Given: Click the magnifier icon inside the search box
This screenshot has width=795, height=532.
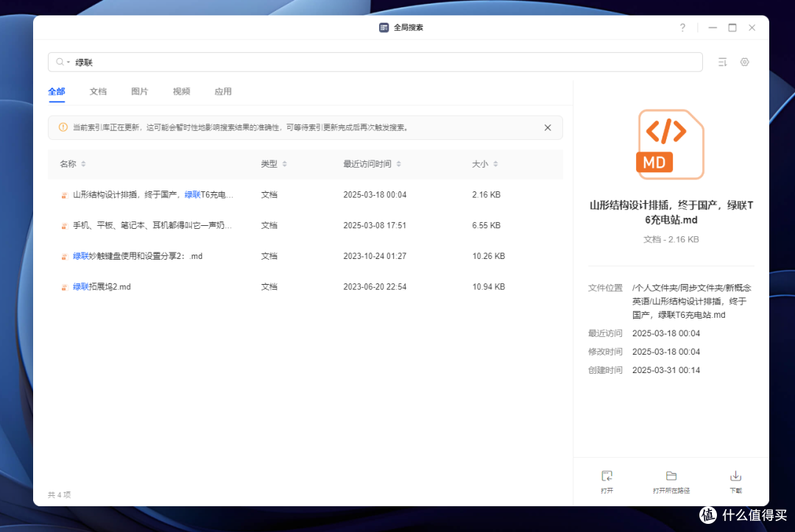Looking at the screenshot, I should [58, 62].
